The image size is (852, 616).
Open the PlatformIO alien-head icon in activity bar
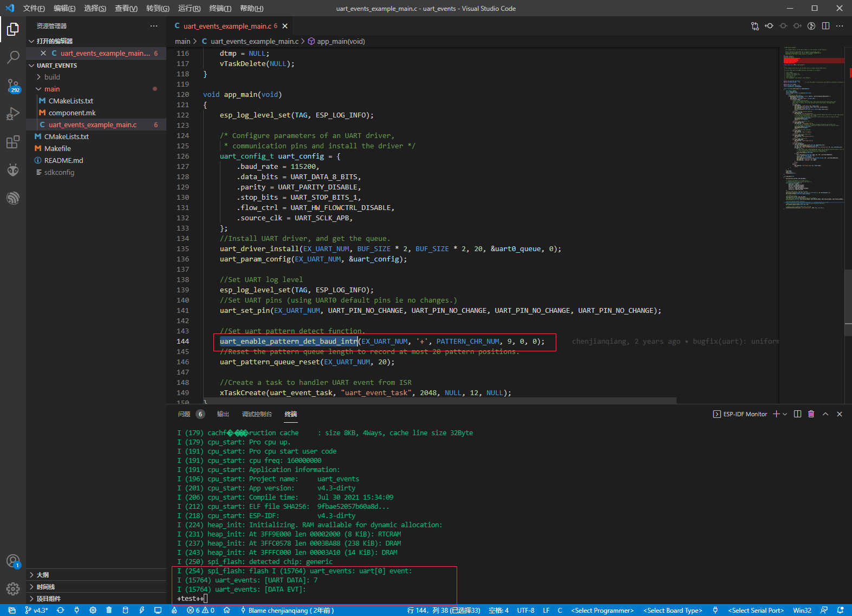tap(13, 170)
